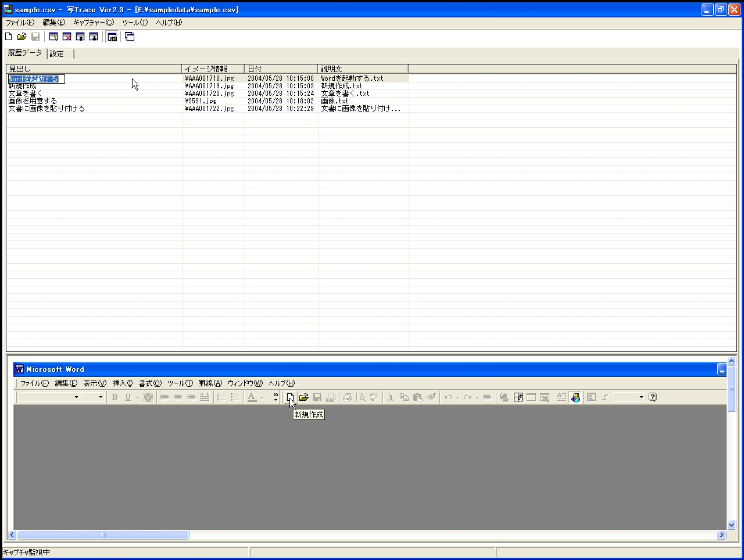Move row down with down-arrow icon

point(94,37)
